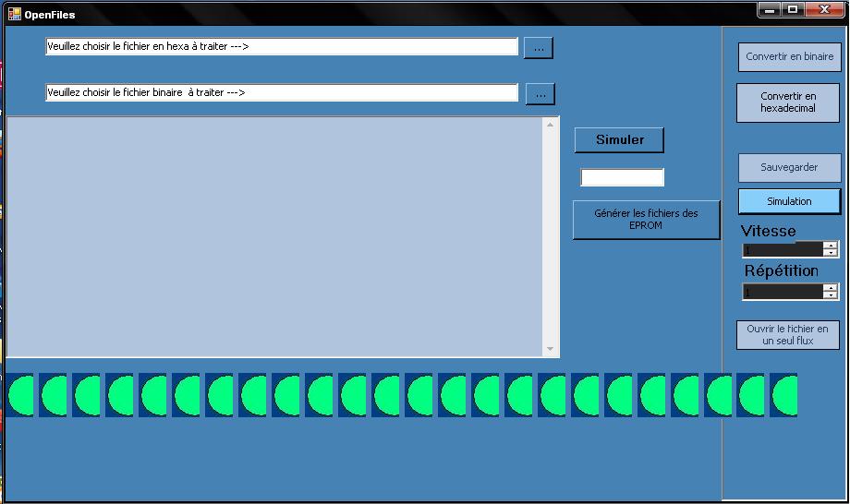Click the hexa file path text field
The image size is (850, 504).
[282, 46]
